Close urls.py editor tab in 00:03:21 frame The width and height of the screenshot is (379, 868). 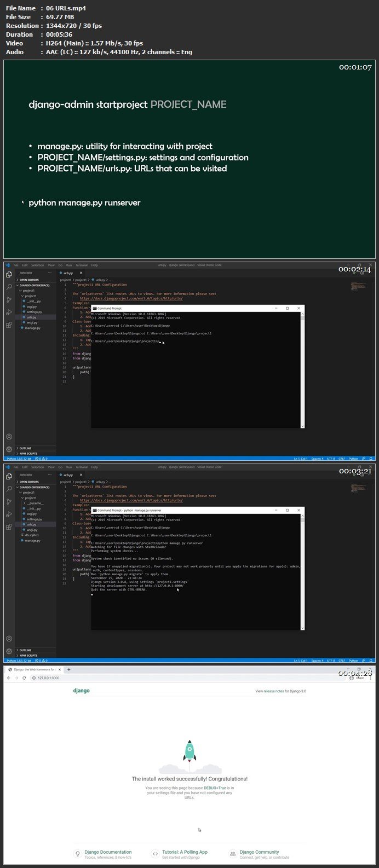pyautogui.click(x=81, y=474)
